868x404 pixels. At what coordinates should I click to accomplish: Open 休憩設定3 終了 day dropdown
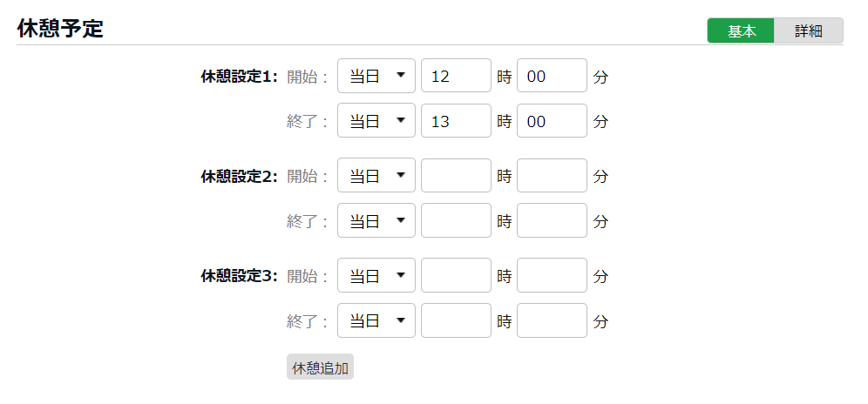click(x=376, y=320)
